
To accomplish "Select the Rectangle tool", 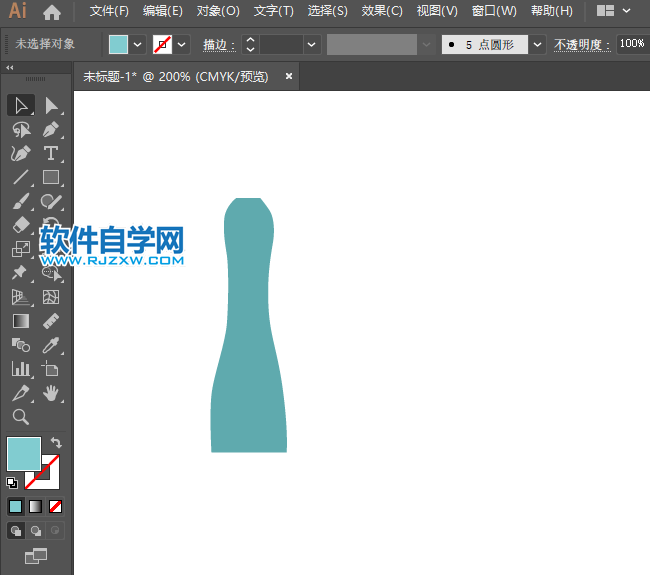I will (x=51, y=177).
